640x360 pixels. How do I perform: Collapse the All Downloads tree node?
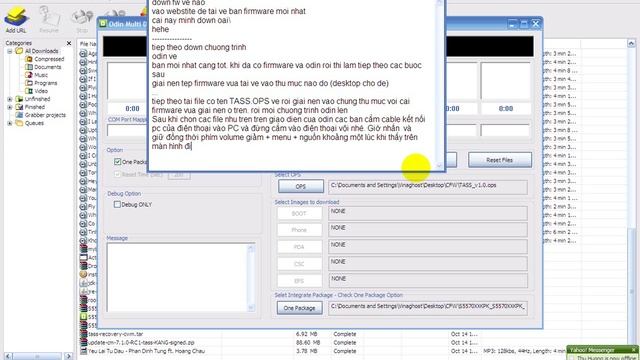[x=10, y=51]
